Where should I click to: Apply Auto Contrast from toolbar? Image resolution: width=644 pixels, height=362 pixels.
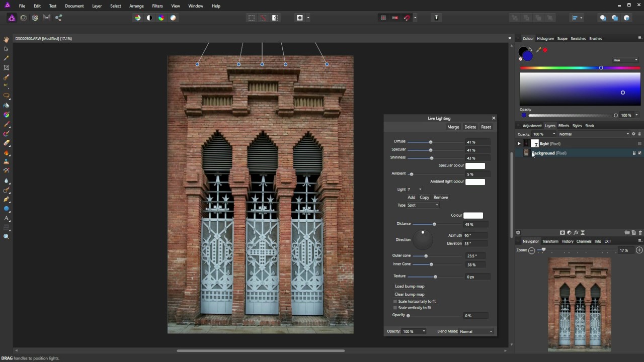(x=149, y=18)
